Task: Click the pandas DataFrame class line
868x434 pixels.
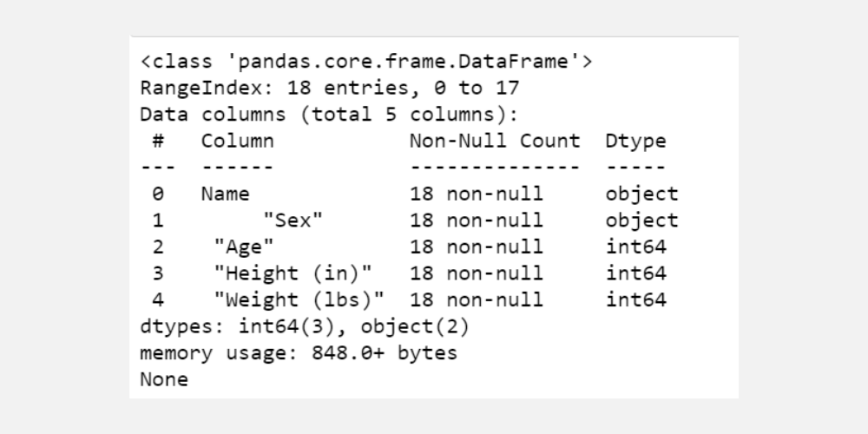Action: [365, 62]
